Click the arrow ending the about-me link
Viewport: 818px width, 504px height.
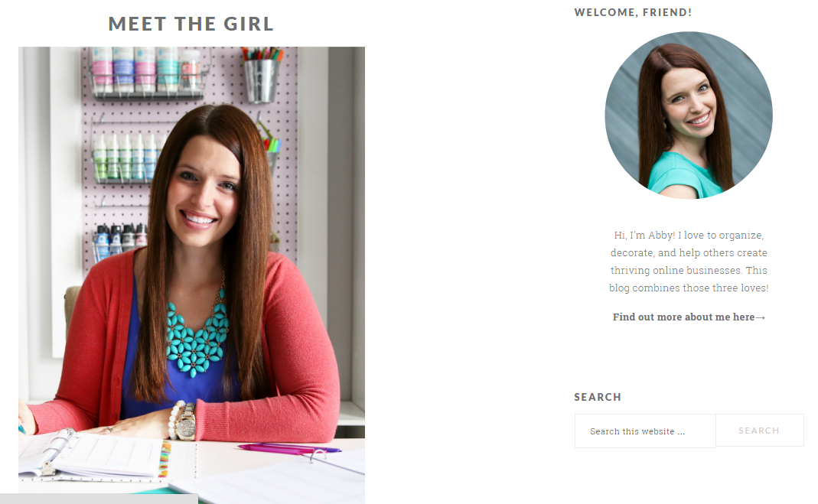pyautogui.click(x=760, y=317)
